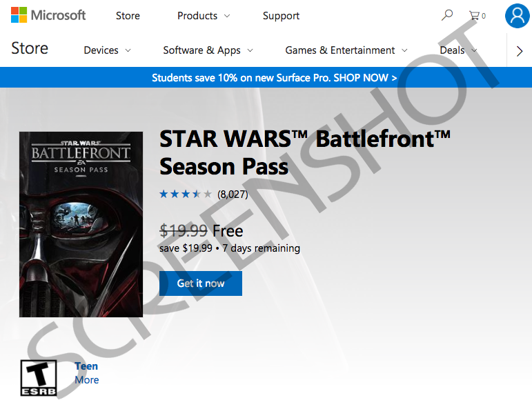This screenshot has height=420, width=532.
Task: Click the right arrow to show more categories
Action: coord(520,51)
